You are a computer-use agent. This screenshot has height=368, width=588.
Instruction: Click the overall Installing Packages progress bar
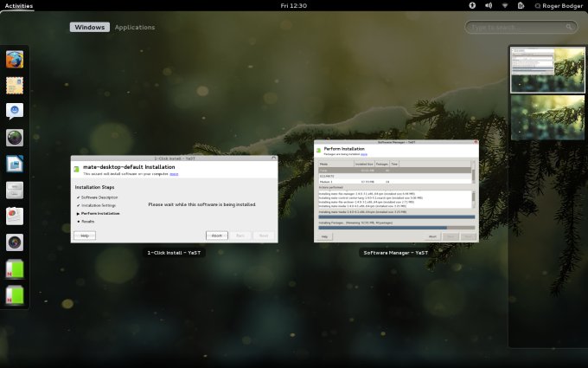[x=396, y=228]
